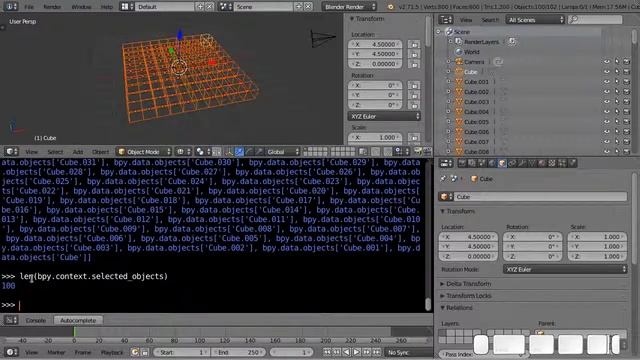Expand the Cube.007 tree row
This screenshot has width=640, height=360.
tap(449, 142)
